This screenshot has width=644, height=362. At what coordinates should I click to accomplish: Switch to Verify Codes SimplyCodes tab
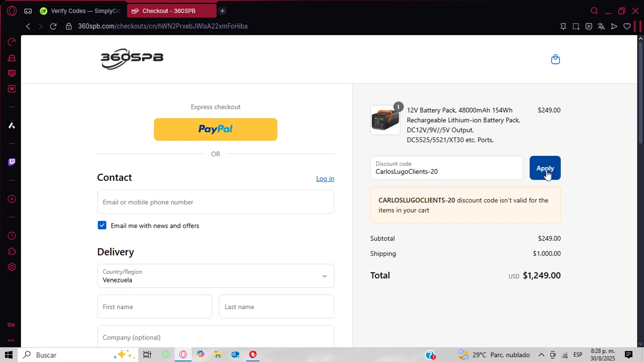coord(80,11)
